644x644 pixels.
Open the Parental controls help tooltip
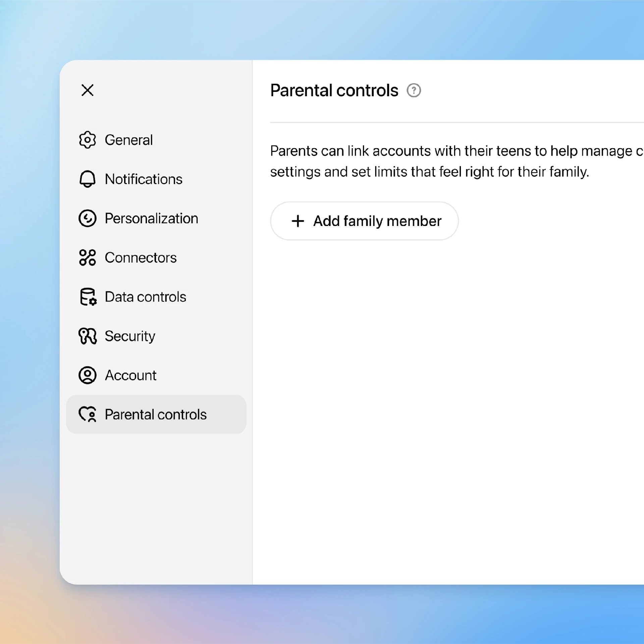[x=414, y=90]
